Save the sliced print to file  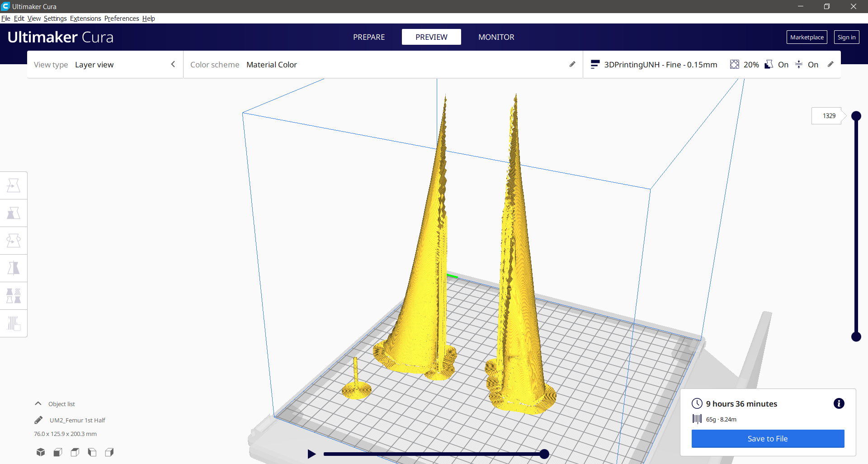click(768, 439)
